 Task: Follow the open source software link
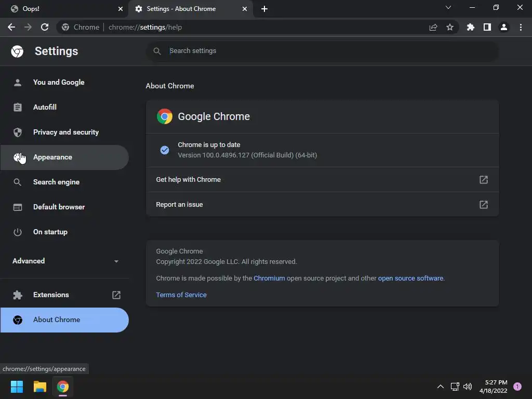410,278
